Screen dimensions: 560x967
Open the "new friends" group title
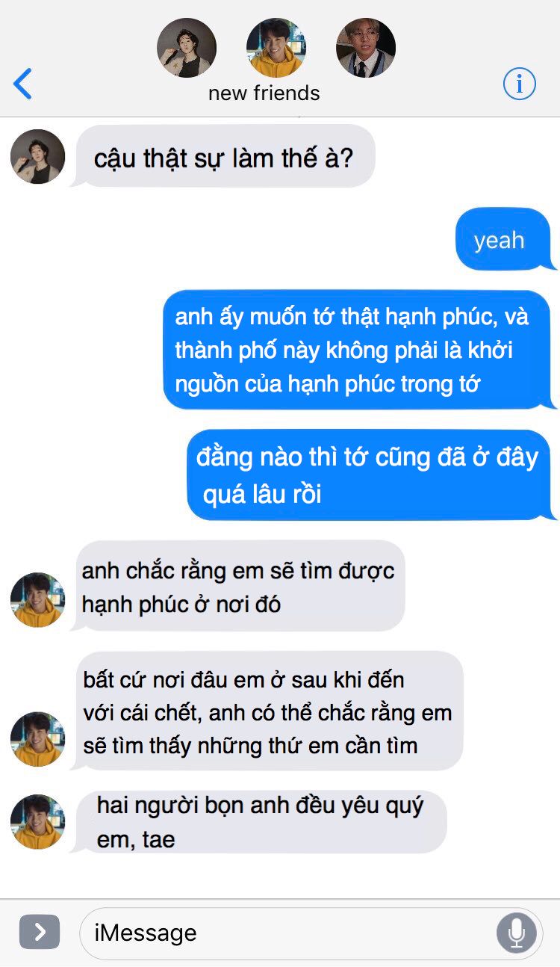point(264,93)
